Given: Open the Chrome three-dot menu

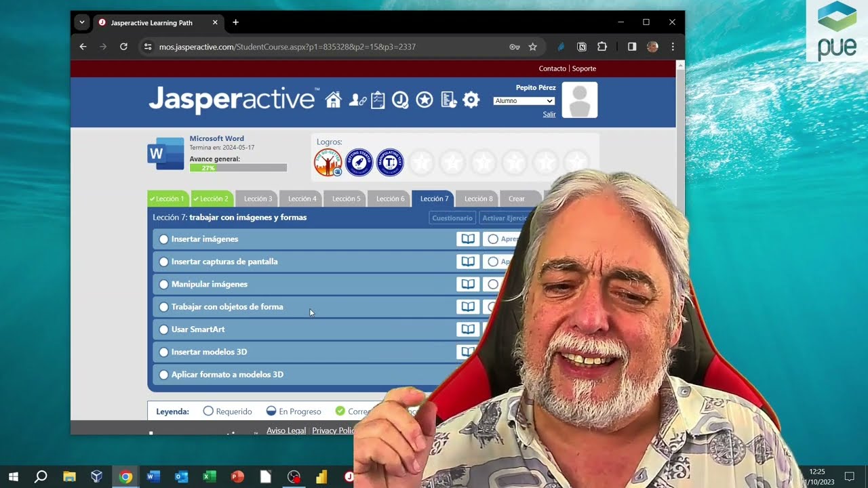Looking at the screenshot, I should tap(673, 47).
